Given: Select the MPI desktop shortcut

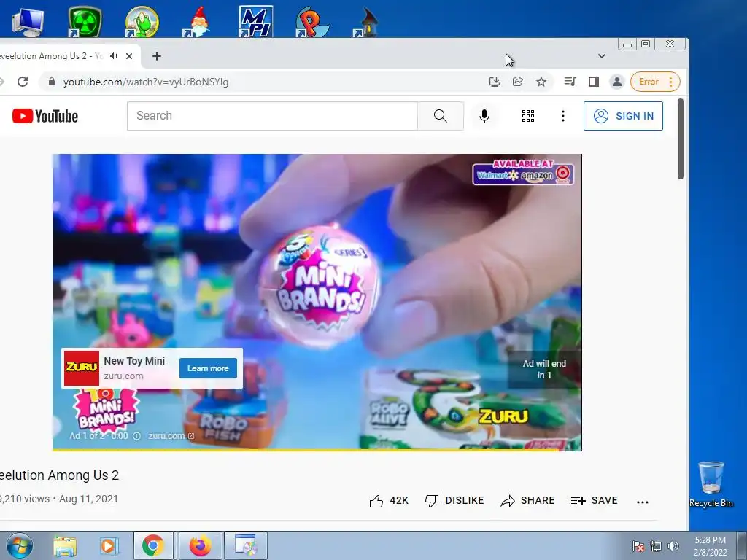Looking at the screenshot, I should 256,21.
